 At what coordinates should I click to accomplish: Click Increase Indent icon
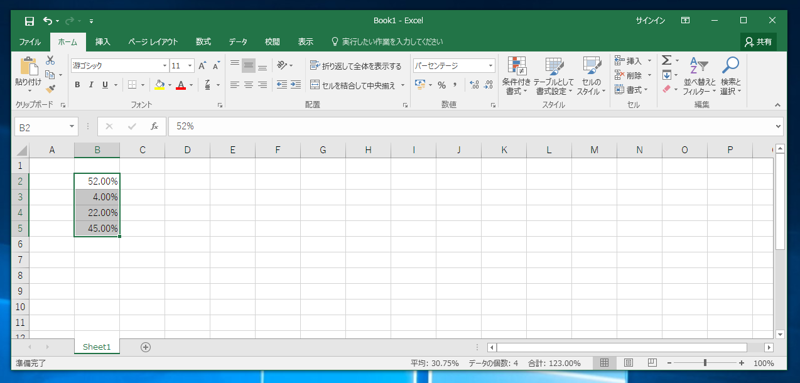(295, 85)
